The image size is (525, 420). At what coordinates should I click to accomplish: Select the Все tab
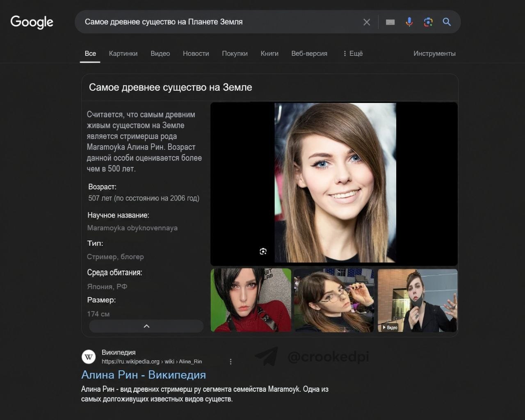pyautogui.click(x=90, y=53)
